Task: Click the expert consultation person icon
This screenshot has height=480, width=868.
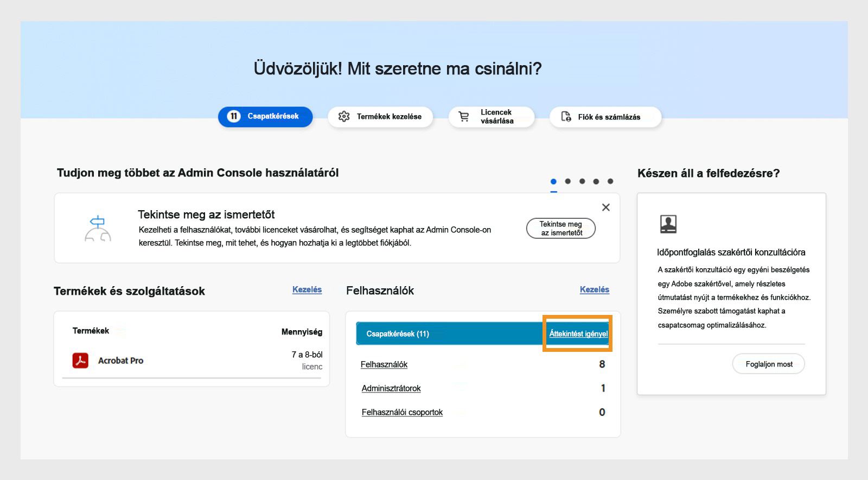Action: point(668,224)
